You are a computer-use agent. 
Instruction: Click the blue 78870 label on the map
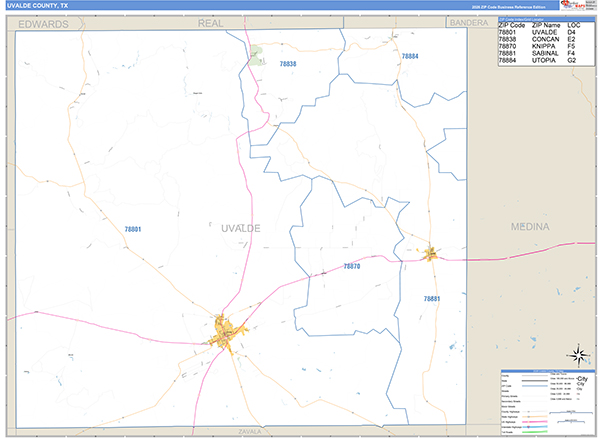(352, 266)
